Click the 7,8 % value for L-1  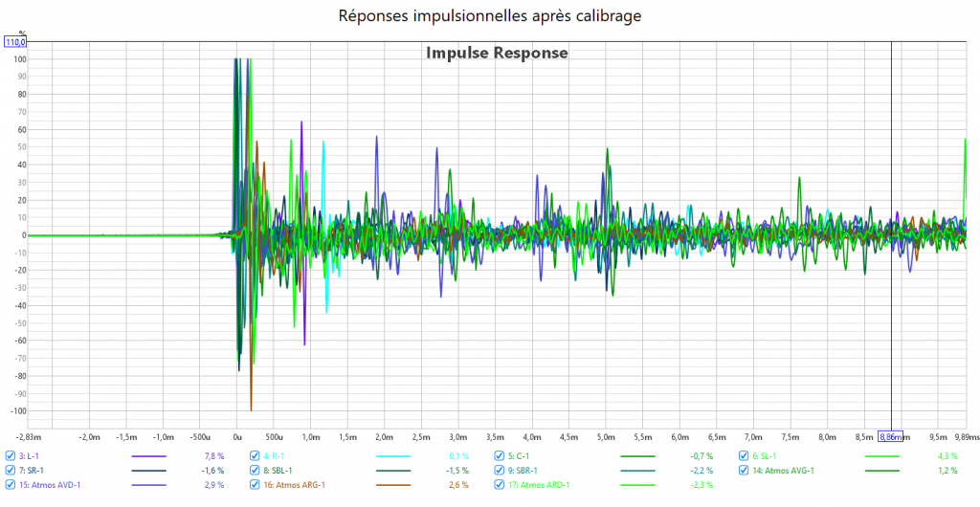point(213,456)
